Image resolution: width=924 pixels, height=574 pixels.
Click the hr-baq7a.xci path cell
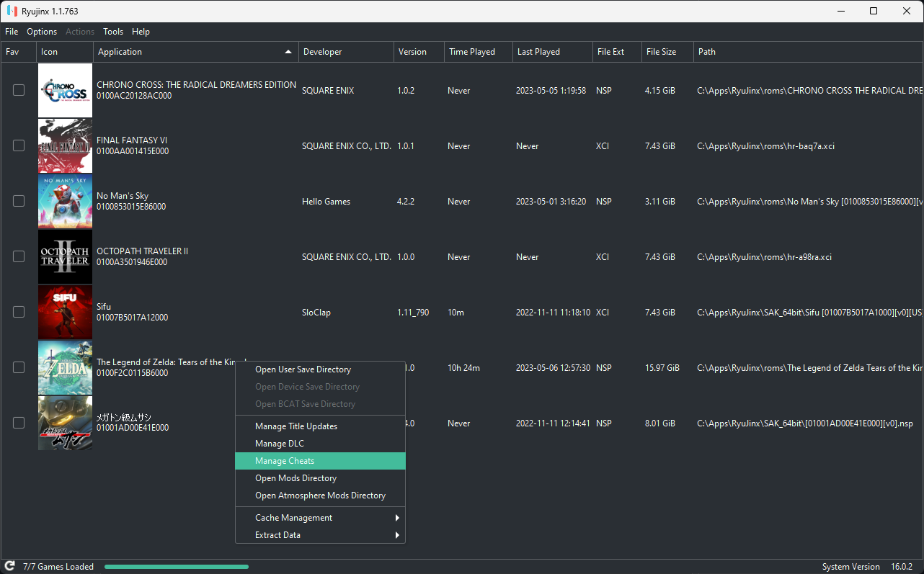click(x=766, y=146)
